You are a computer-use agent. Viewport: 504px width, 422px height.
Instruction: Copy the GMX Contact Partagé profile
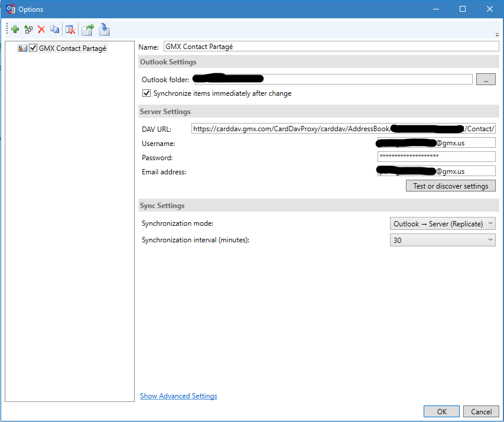pos(55,29)
